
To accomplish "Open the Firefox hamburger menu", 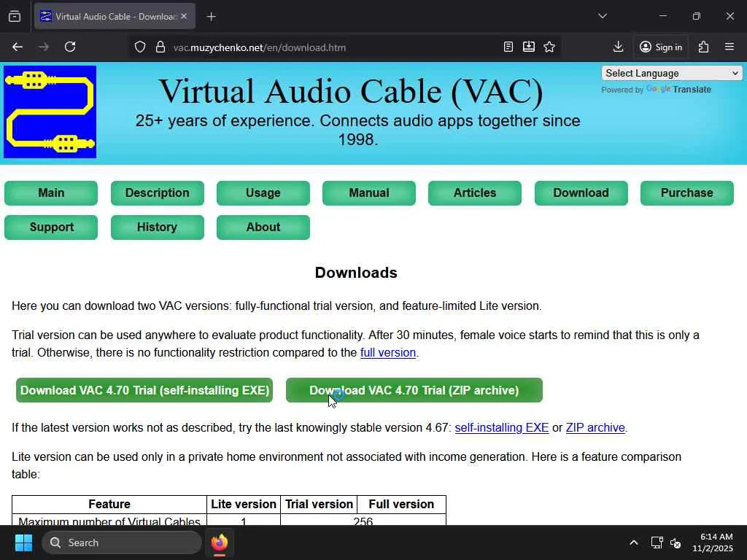I will coord(729,47).
